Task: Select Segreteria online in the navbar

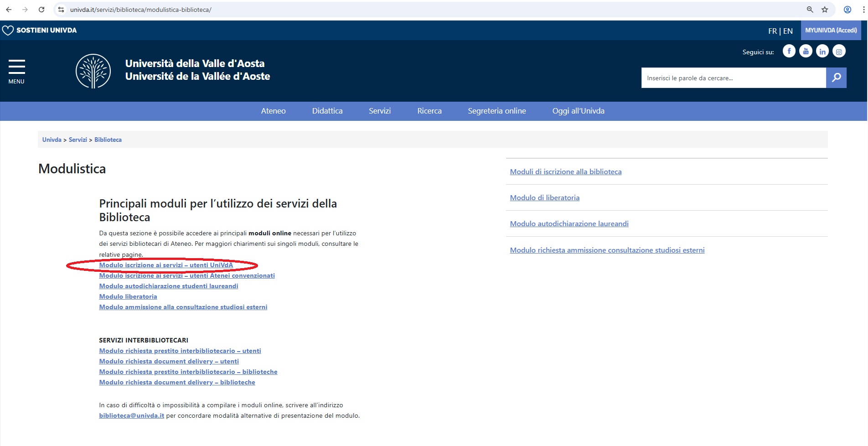Action: (496, 111)
